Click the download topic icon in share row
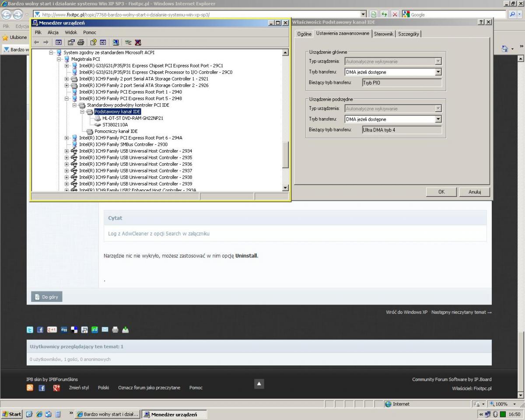The height and width of the screenshot is (420, 525). [x=126, y=330]
